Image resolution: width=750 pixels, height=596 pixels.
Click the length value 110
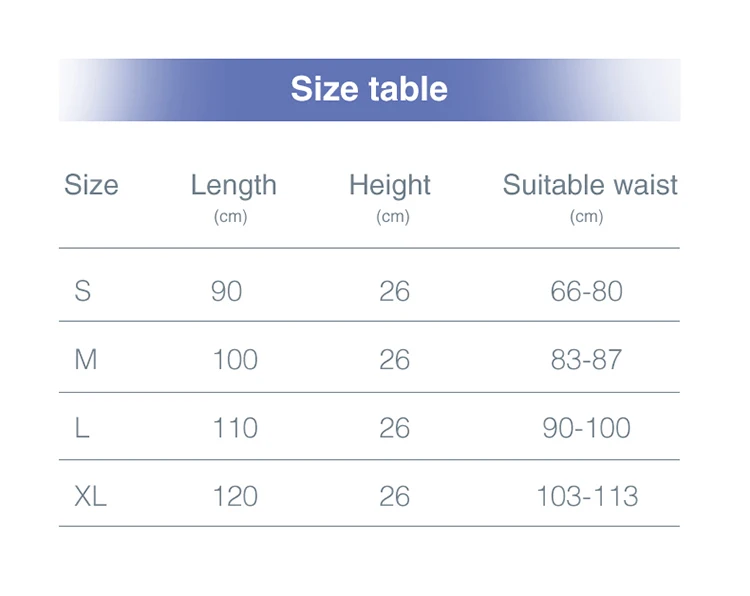(235, 428)
